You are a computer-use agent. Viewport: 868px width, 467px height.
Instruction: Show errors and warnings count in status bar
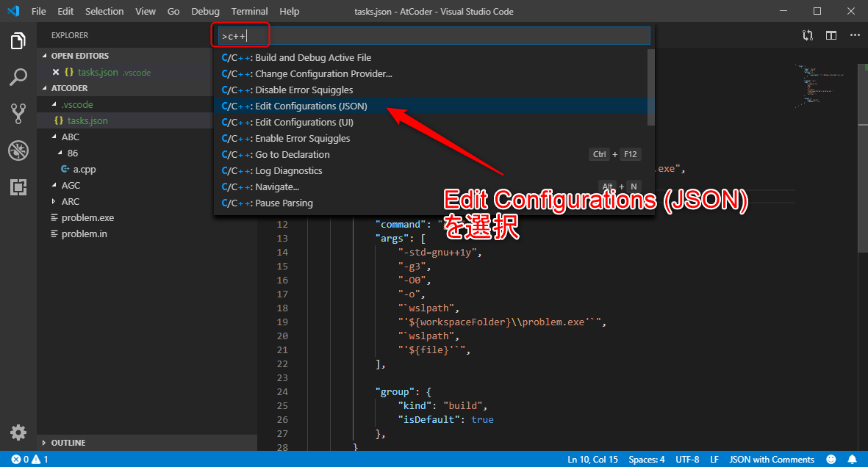coord(30,459)
